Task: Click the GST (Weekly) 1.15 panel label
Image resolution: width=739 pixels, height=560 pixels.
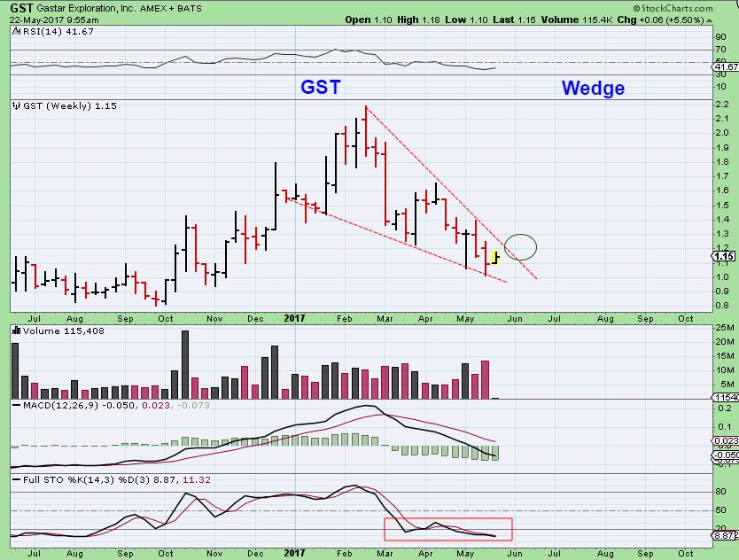Action: click(70, 106)
